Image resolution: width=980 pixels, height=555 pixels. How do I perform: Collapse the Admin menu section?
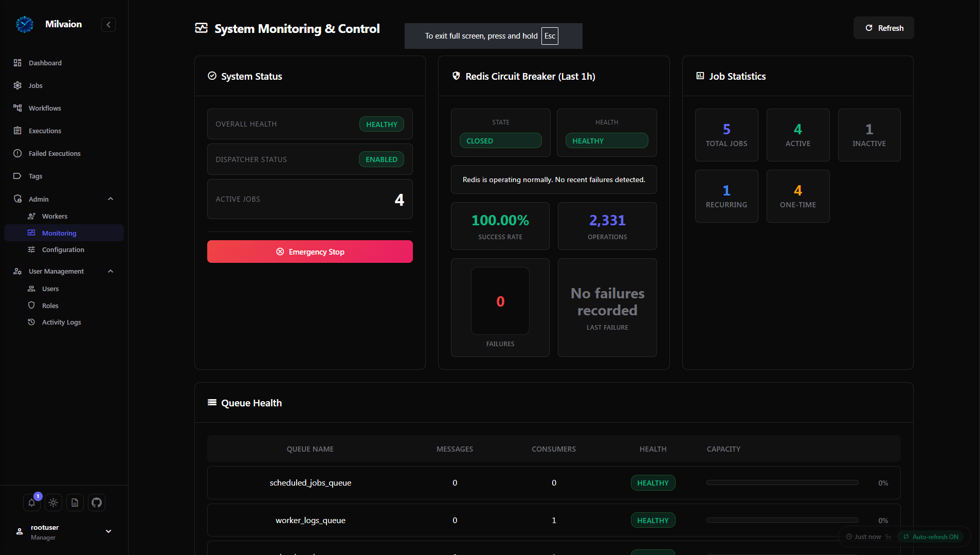tap(111, 199)
